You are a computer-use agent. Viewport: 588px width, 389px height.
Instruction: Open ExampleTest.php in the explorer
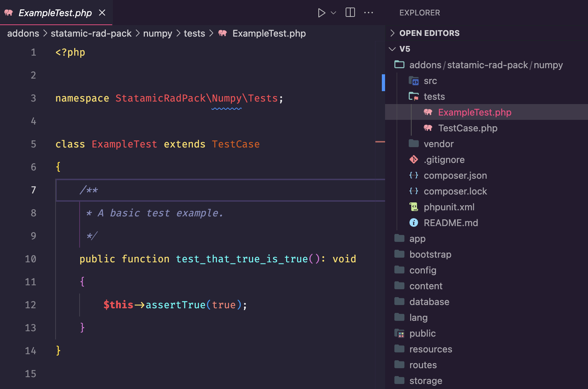[x=487, y=112]
